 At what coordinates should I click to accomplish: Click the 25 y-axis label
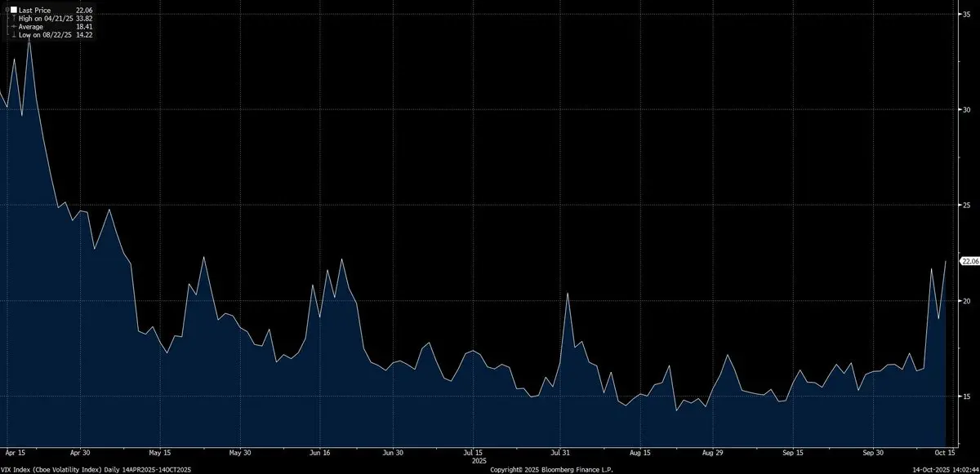[965, 205]
